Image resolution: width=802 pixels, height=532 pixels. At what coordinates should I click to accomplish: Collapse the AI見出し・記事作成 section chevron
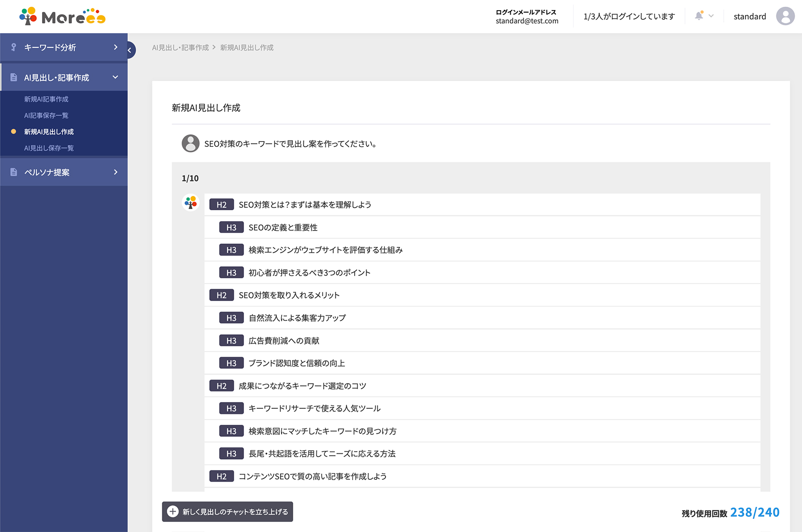click(115, 77)
